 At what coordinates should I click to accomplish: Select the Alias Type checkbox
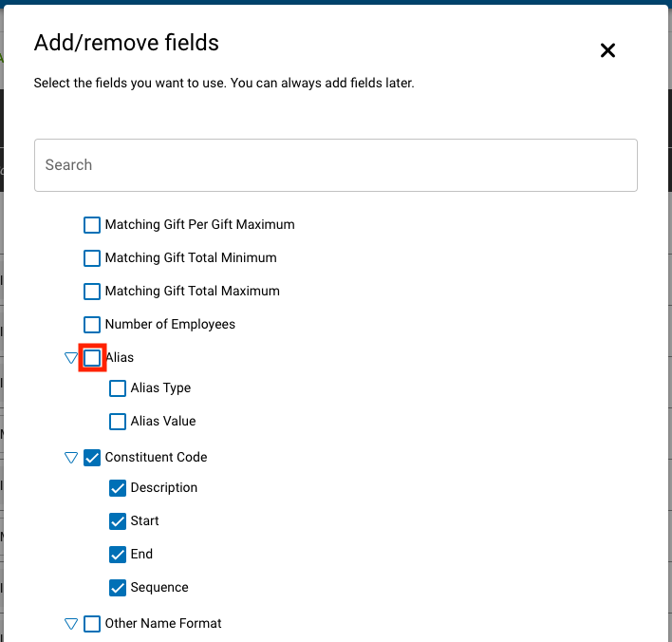[118, 388]
